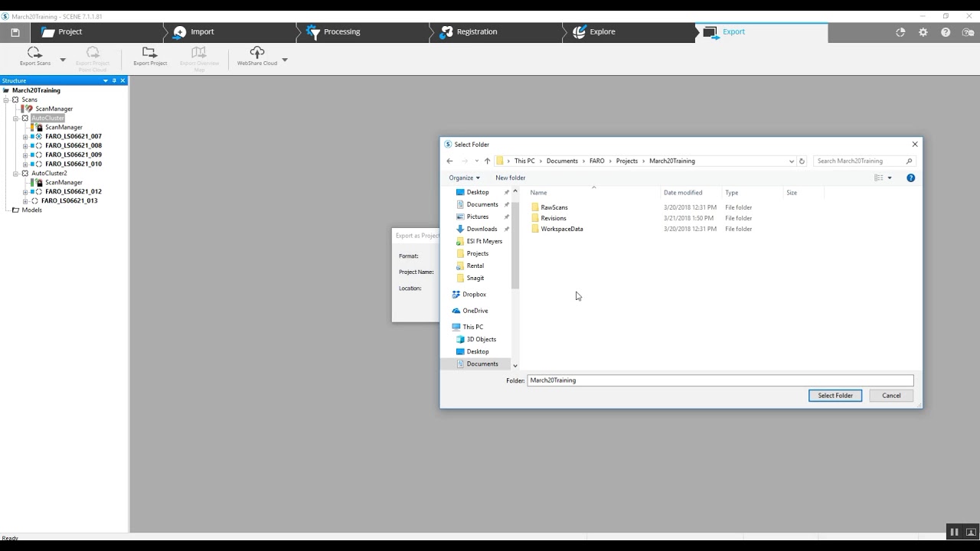Open the Structure panel dropdown arrow
980x551 pixels.
[x=106, y=80]
